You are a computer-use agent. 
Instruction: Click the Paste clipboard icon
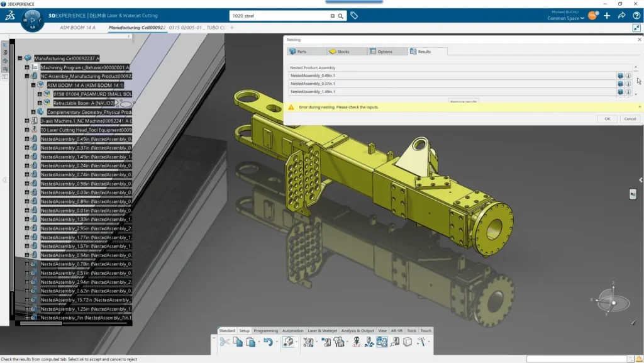pos(250,342)
